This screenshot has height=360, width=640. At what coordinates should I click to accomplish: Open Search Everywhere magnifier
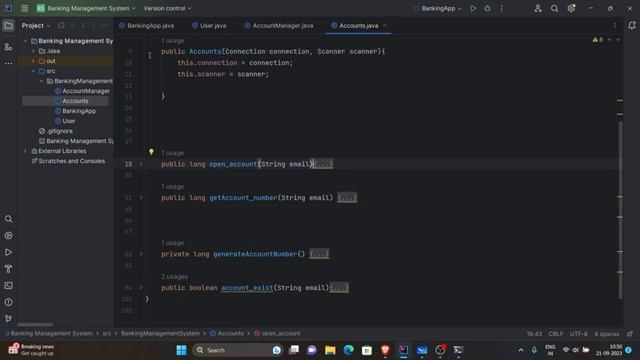point(554,8)
